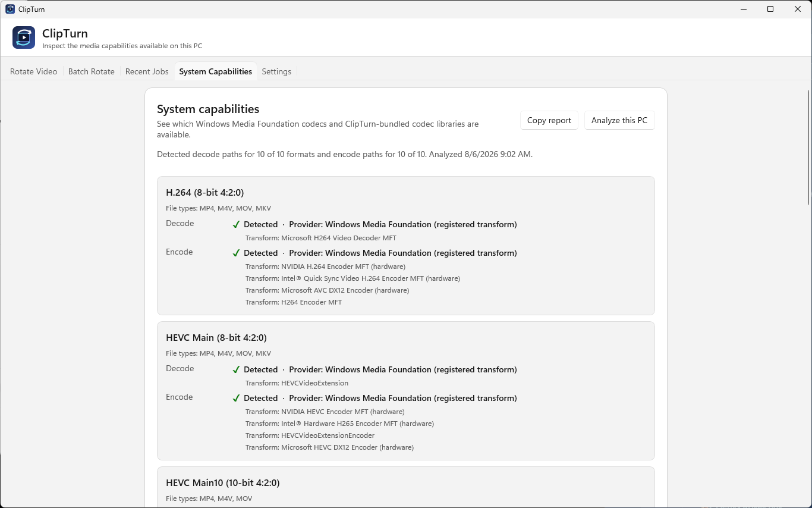
Task: Click the Copy report button
Action: [549, 120]
